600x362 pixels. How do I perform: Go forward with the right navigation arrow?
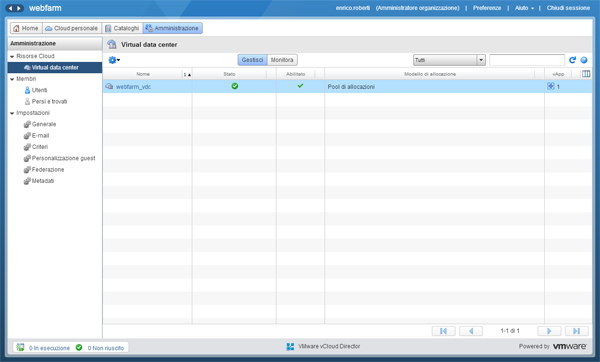tap(19, 8)
